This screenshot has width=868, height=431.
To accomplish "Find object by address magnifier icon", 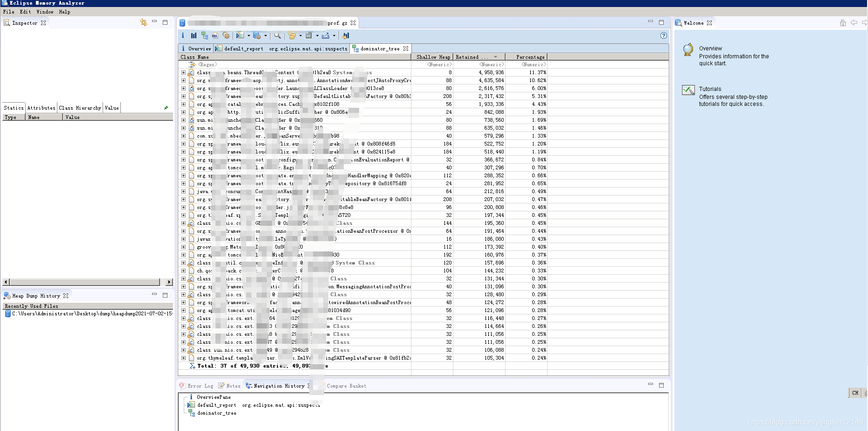I will click(278, 35).
